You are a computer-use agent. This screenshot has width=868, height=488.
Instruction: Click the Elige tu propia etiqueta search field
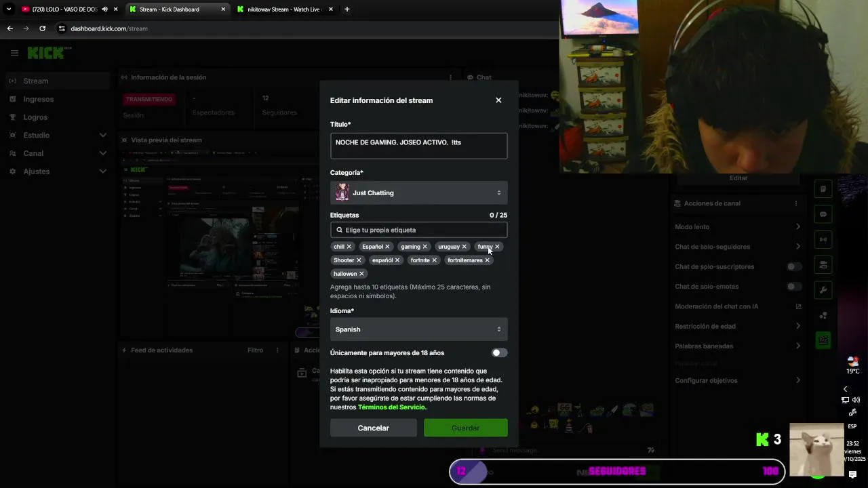tap(418, 230)
